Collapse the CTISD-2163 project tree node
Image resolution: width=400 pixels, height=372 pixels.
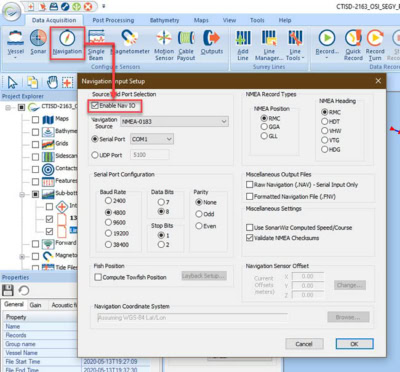point(8,108)
